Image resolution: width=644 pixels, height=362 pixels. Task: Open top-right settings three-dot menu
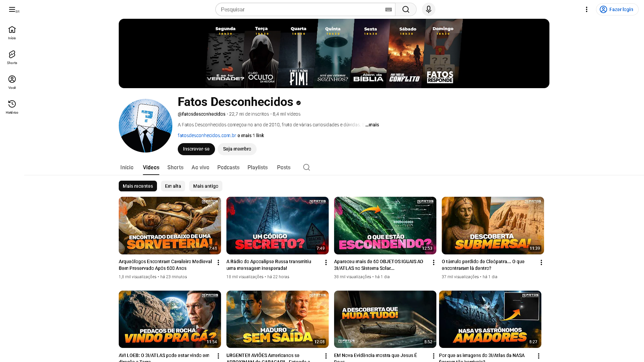[586, 9]
